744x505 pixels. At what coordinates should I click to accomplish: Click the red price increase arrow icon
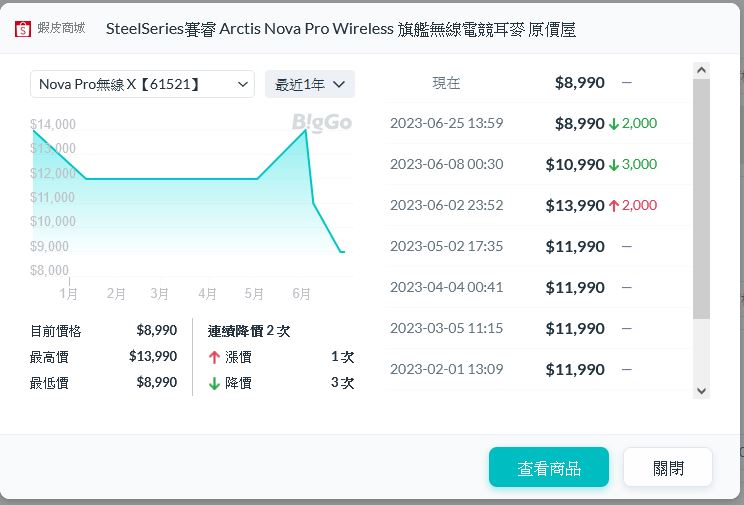pyautogui.click(x=214, y=357)
